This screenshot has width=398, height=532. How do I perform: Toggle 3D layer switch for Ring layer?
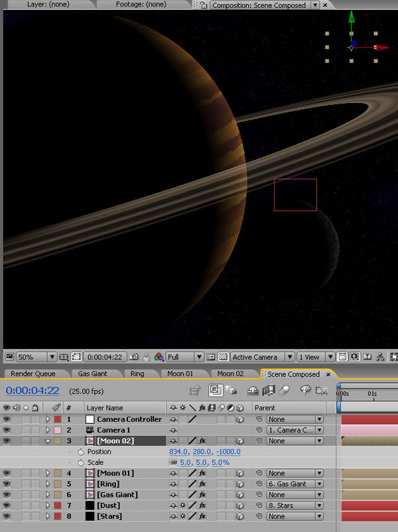point(239,484)
